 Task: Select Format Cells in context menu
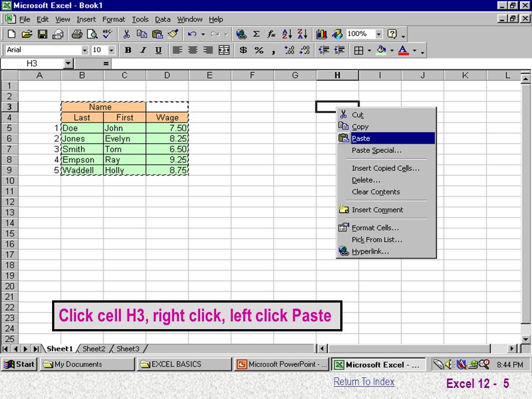coord(386,228)
